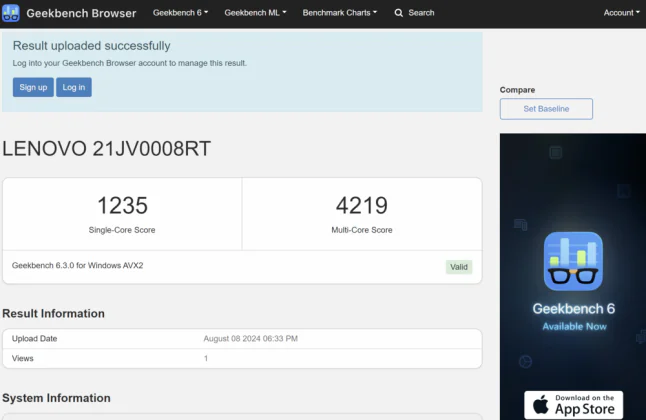Click the upload date August 08 2024 value
This screenshot has width=646, height=420.
pyautogui.click(x=250, y=338)
